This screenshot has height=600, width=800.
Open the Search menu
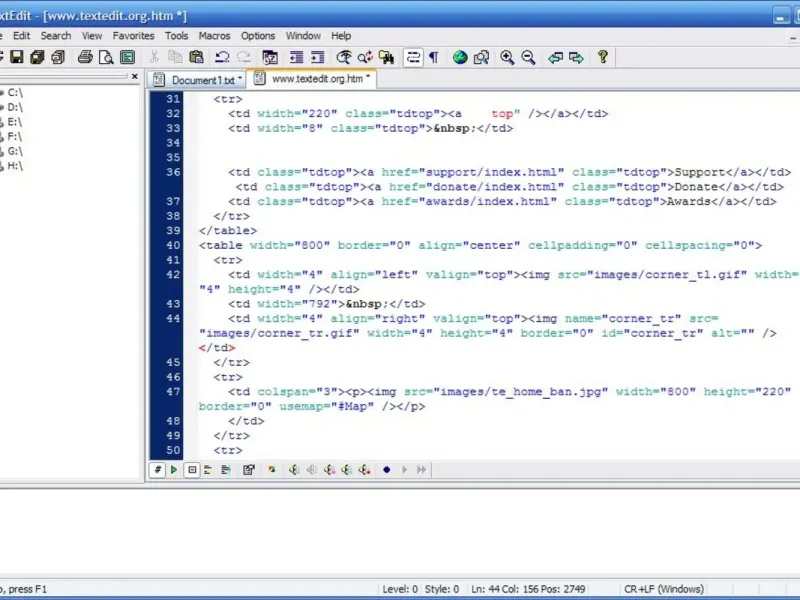pyautogui.click(x=56, y=36)
